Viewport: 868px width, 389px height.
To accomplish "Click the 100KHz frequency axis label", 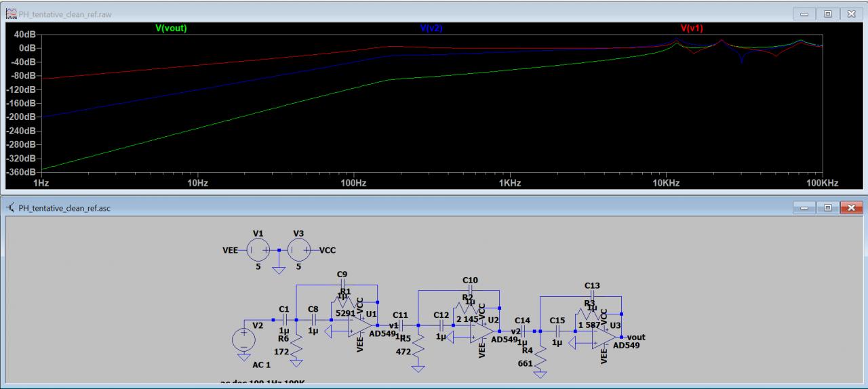I will (823, 183).
